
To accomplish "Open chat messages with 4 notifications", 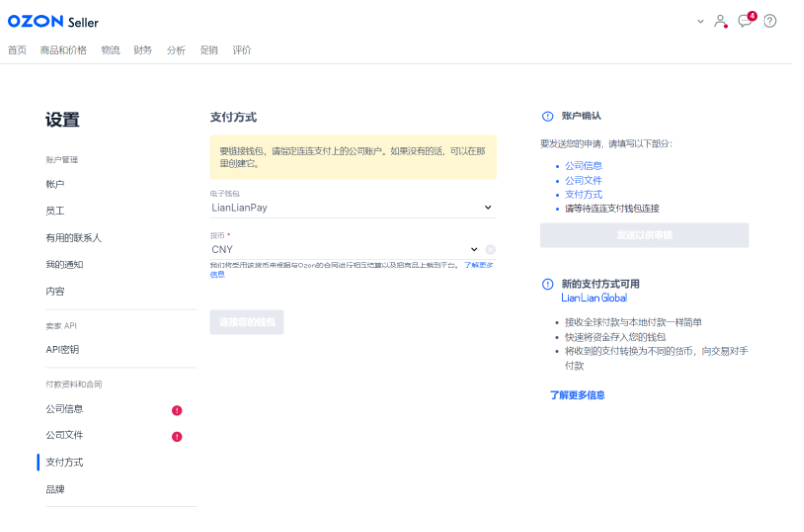I will [746, 20].
